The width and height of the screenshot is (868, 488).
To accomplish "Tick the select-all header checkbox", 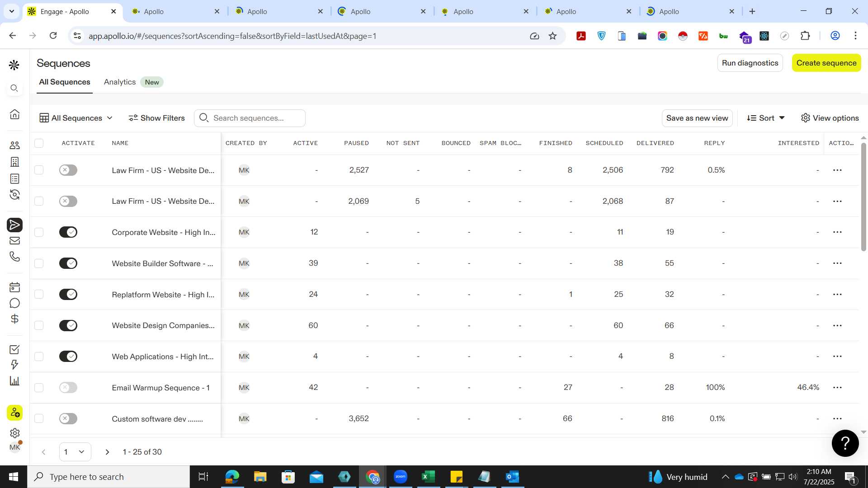I will [39, 143].
